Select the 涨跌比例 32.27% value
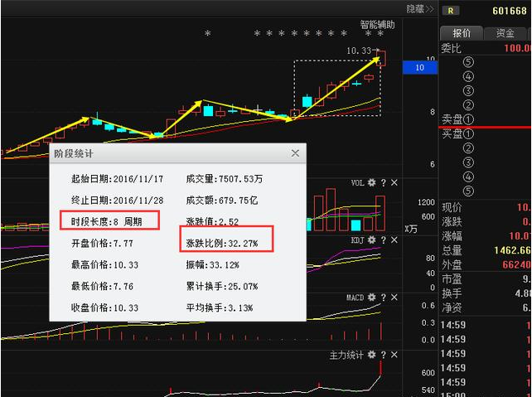This screenshot has width=532, height=397. (x=222, y=244)
